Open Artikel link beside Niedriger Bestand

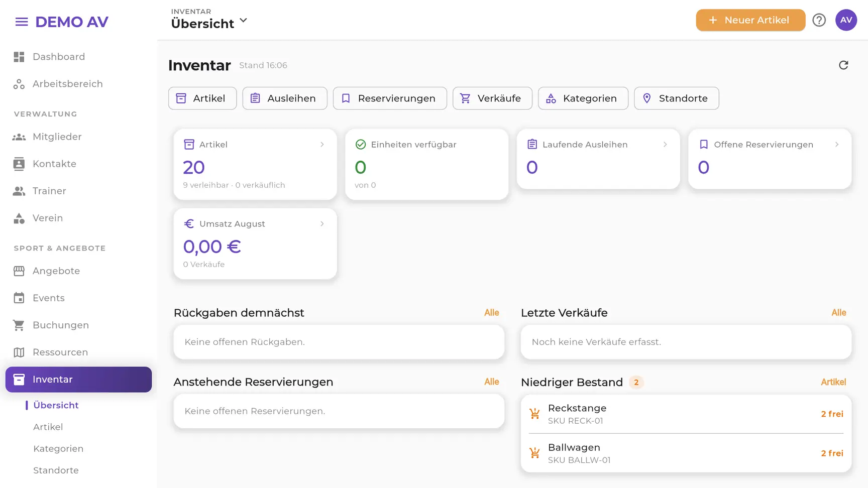[833, 382]
